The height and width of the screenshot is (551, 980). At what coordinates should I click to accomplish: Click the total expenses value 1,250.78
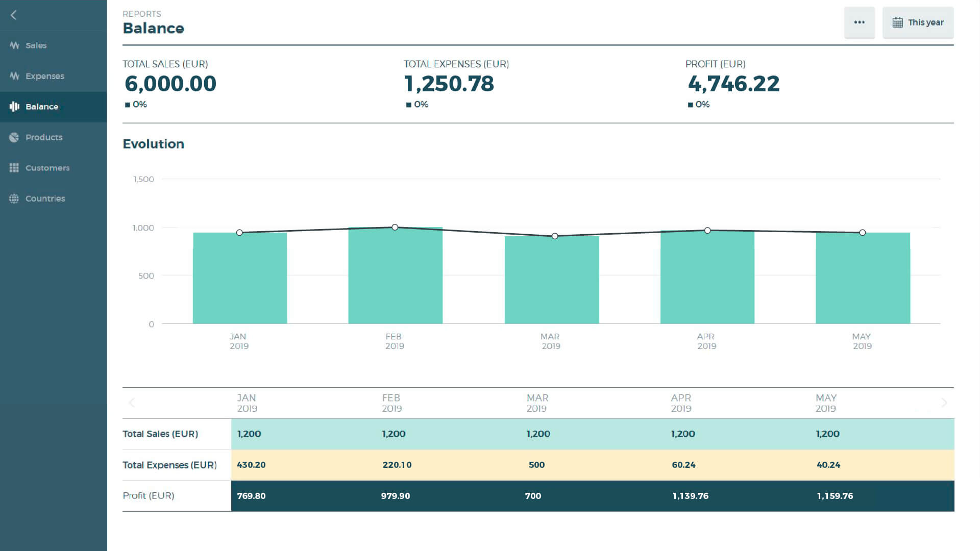point(449,84)
